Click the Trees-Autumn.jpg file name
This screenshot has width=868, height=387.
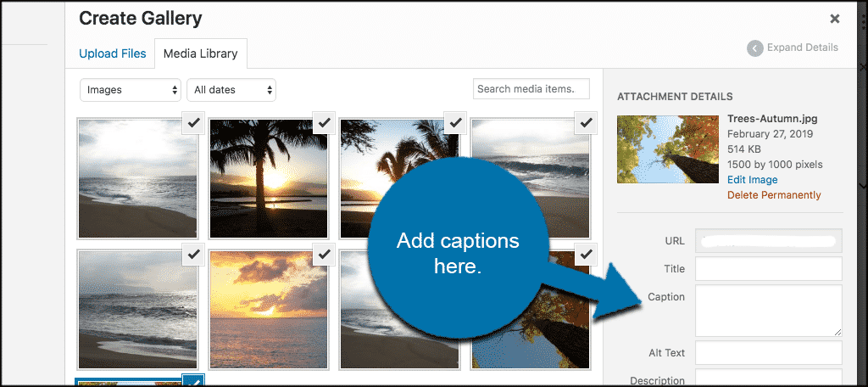(x=772, y=119)
